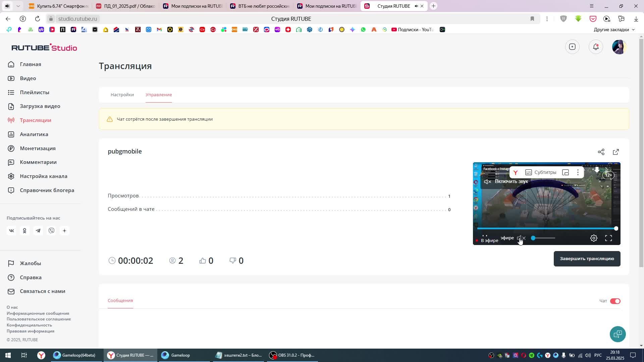Expand Другие закладки bookmarks dropdown
This screenshot has height=362, width=644.
pyautogui.click(x=614, y=30)
